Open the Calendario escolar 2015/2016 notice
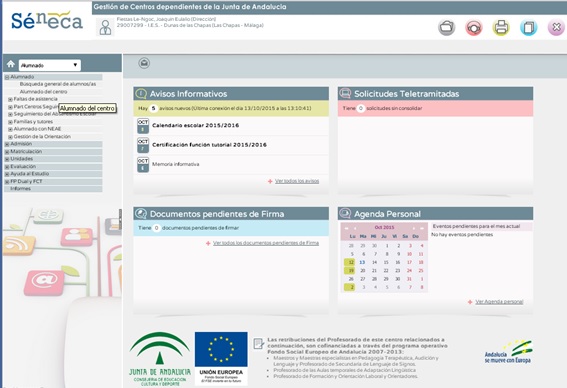Image resolution: width=567 pixels, height=388 pixels. point(196,125)
